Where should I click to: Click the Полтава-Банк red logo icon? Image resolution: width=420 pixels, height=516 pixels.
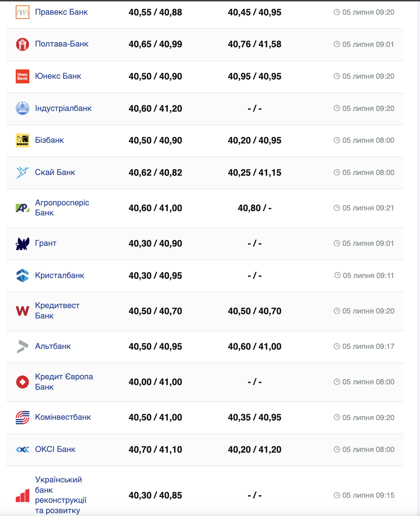(23, 44)
